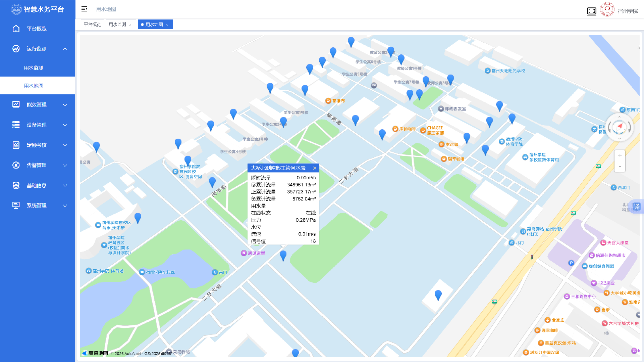Close the 大桥北侧南部主管网水表 info popup
The image size is (644, 362).
[x=315, y=168]
